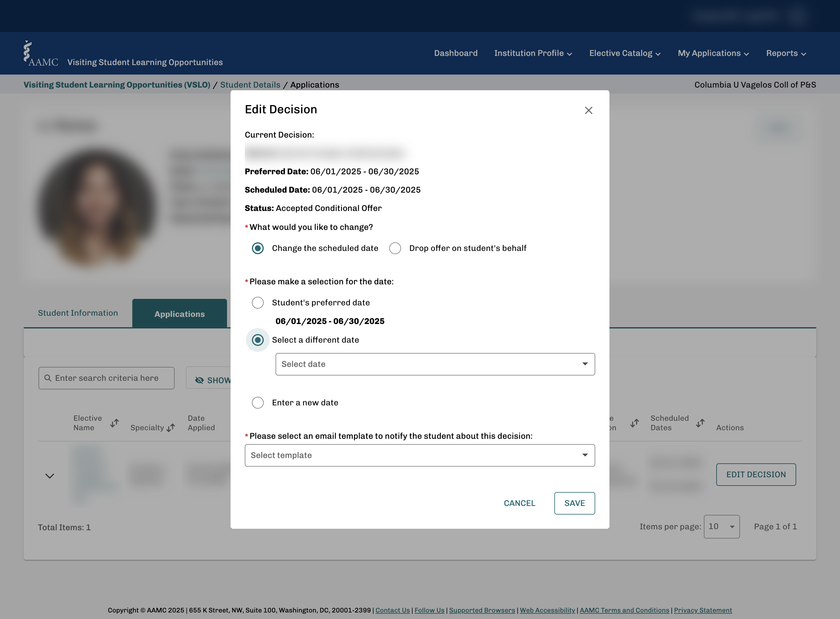Expand Reports menu

click(x=786, y=53)
